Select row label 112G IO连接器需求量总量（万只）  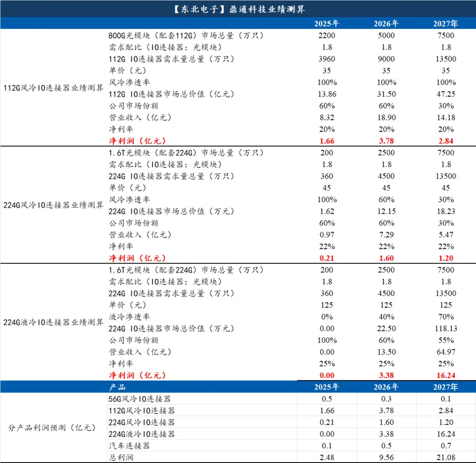tap(171, 59)
